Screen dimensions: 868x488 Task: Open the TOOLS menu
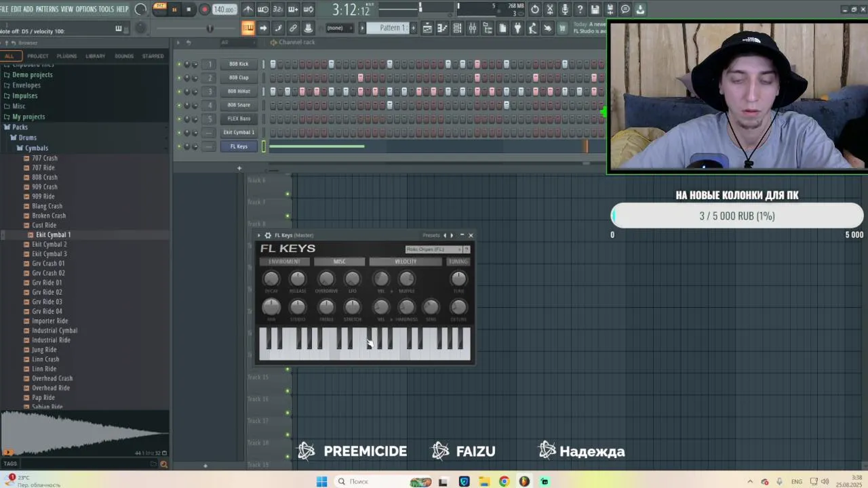[x=106, y=9]
